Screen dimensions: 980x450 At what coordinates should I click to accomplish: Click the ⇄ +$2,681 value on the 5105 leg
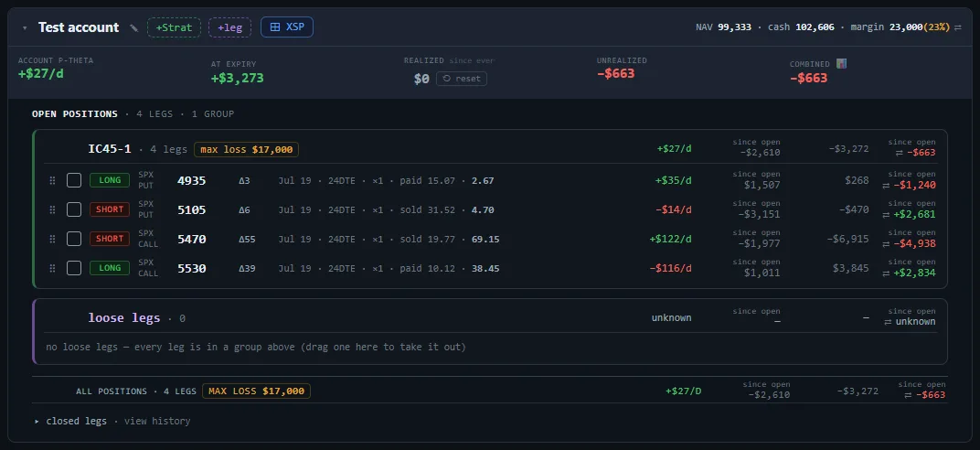(x=909, y=214)
